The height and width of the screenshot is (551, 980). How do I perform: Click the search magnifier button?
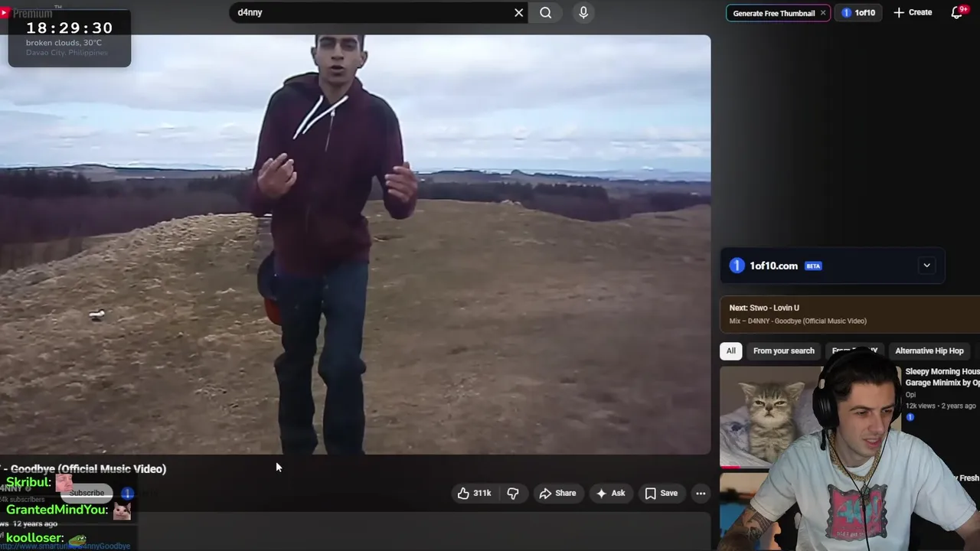[545, 12]
